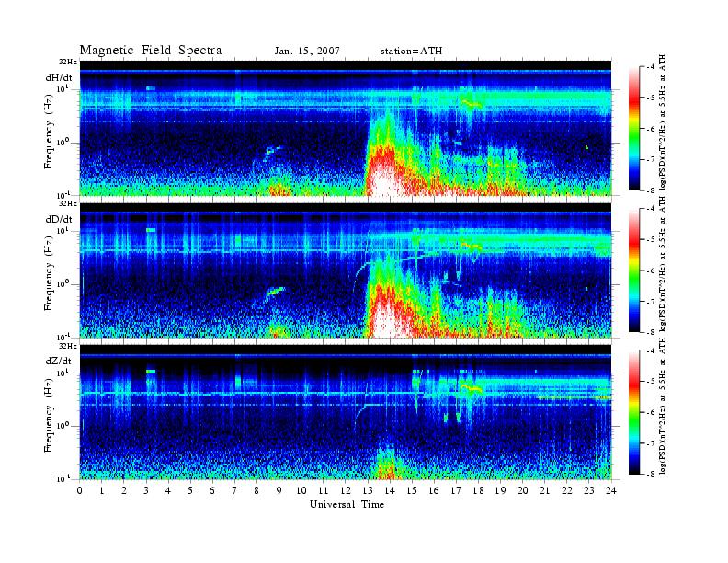Screen dimensions: 728x563
Task: Click the hour "15" tick label
Action: (x=412, y=491)
